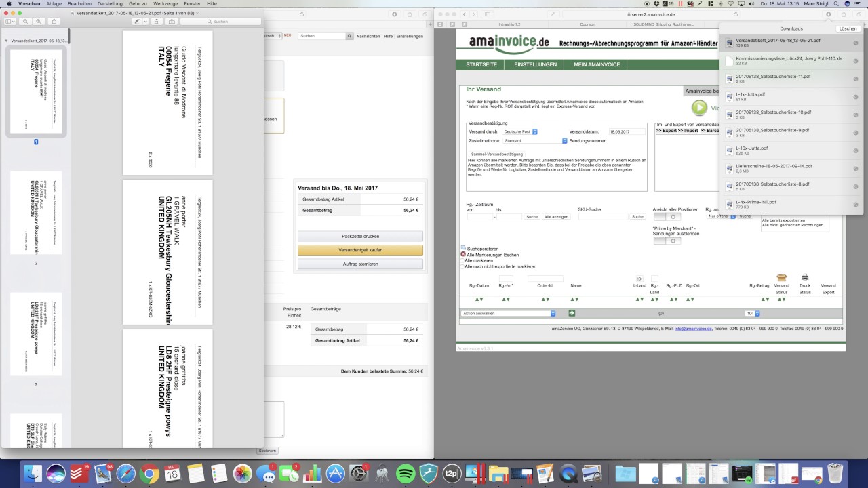
Task: Select page 3 thumbnail (joanne griffiths)
Action: pyautogui.click(x=36, y=333)
